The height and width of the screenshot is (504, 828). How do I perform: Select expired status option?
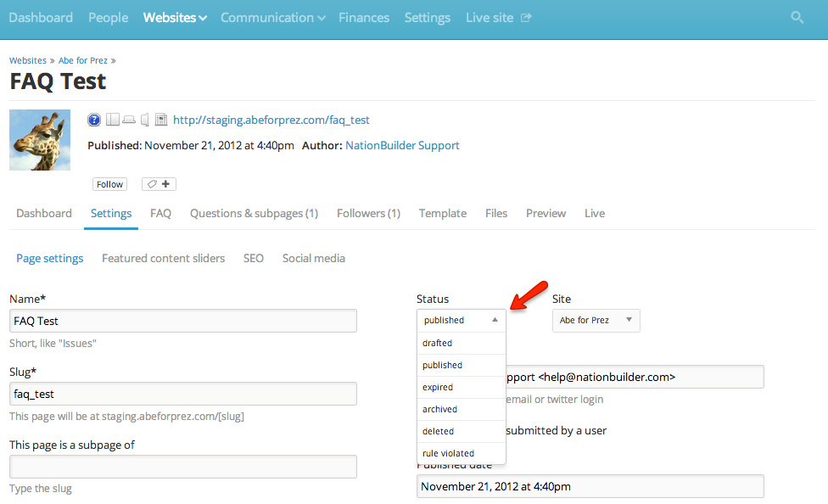click(x=461, y=387)
